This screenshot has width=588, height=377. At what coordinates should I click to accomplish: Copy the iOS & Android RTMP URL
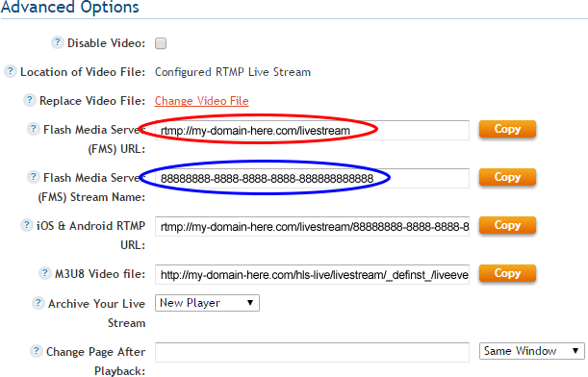tap(507, 225)
